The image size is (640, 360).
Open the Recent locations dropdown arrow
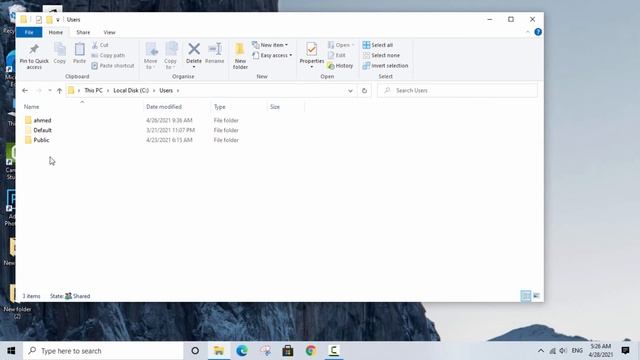click(x=49, y=91)
